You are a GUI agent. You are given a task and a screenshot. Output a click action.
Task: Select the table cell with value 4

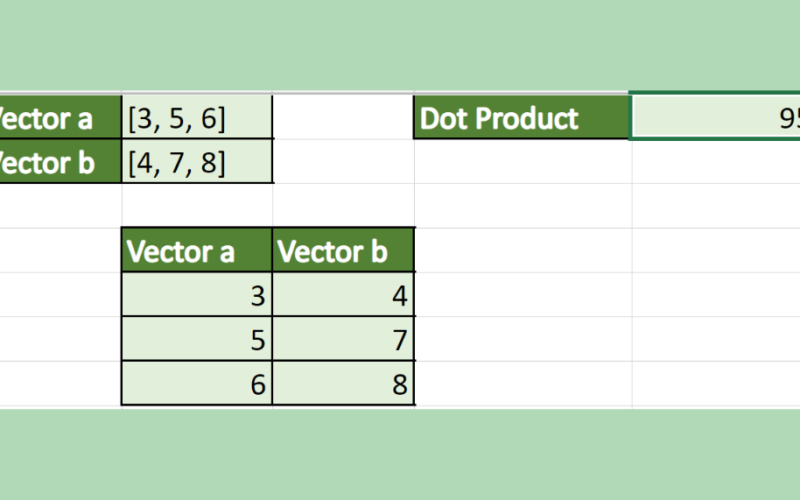[344, 296]
